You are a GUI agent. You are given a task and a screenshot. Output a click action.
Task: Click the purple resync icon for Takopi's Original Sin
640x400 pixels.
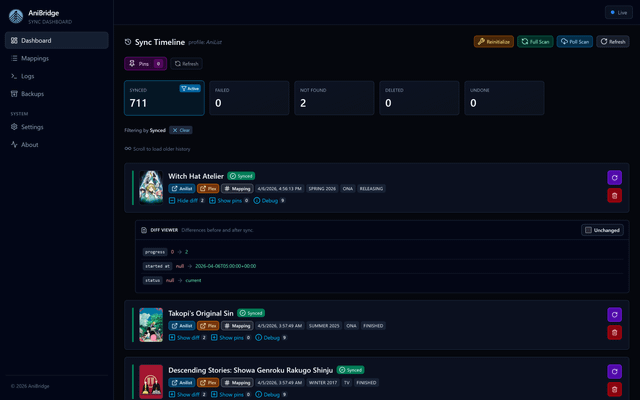pyautogui.click(x=614, y=314)
